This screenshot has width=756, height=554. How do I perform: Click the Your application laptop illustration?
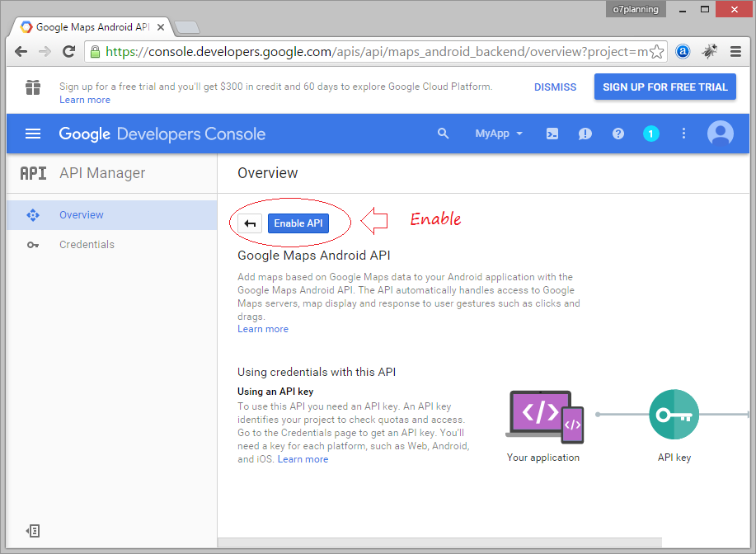point(544,417)
